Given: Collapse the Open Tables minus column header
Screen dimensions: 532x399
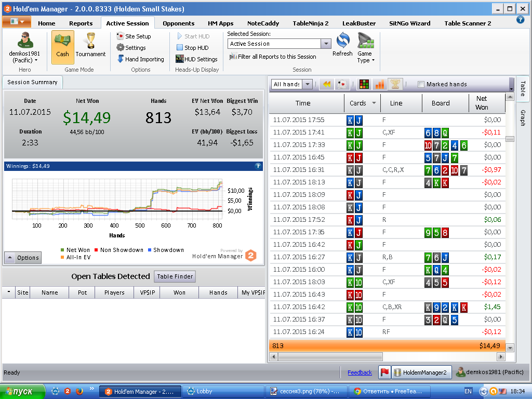Looking at the screenshot, I should [x=9, y=292].
